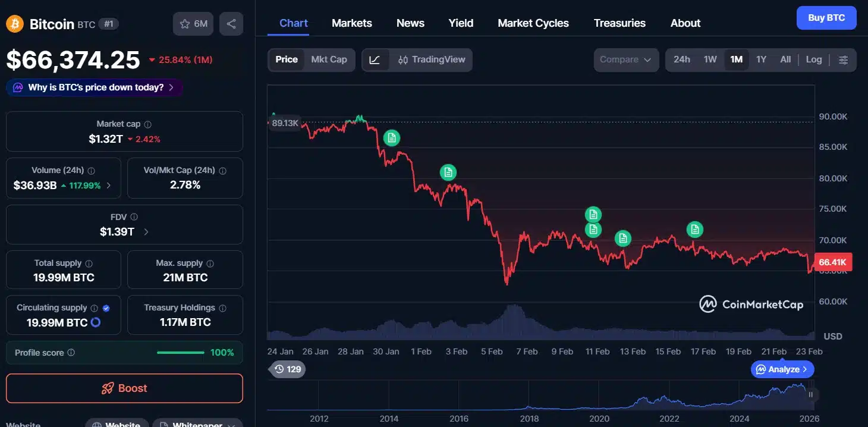Screen dimensions: 868x427
Task: Open the news marker near 30 Jan
Action: click(391, 138)
